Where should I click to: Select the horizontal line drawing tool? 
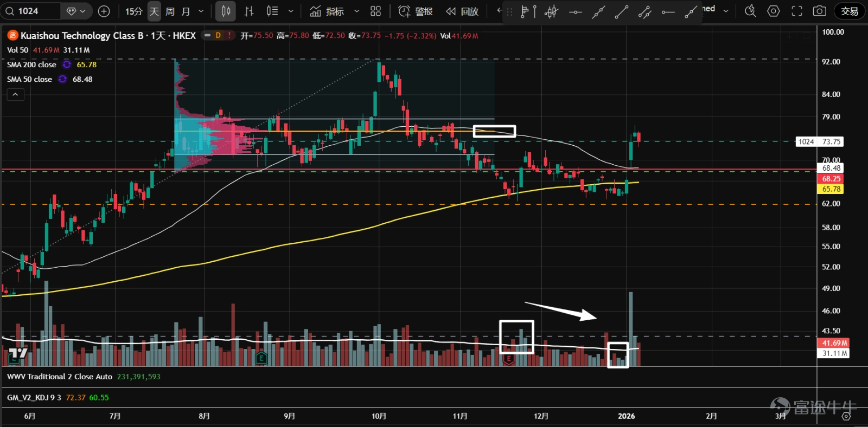point(575,11)
